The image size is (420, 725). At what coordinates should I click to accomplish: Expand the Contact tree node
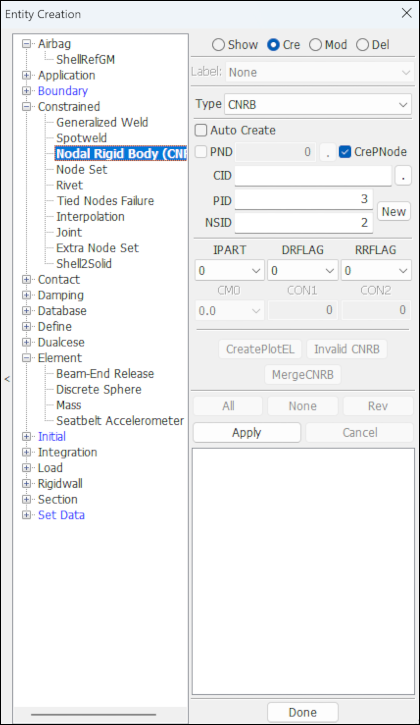[x=27, y=280]
